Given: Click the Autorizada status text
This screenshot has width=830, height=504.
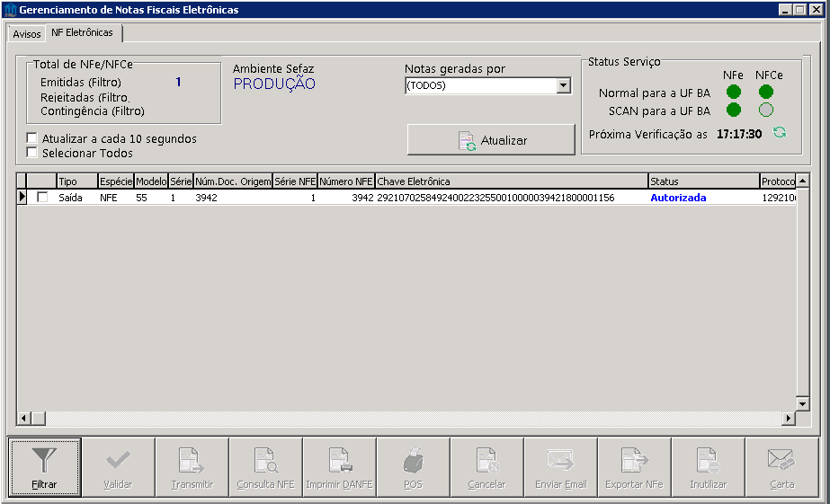Looking at the screenshot, I should (678, 198).
